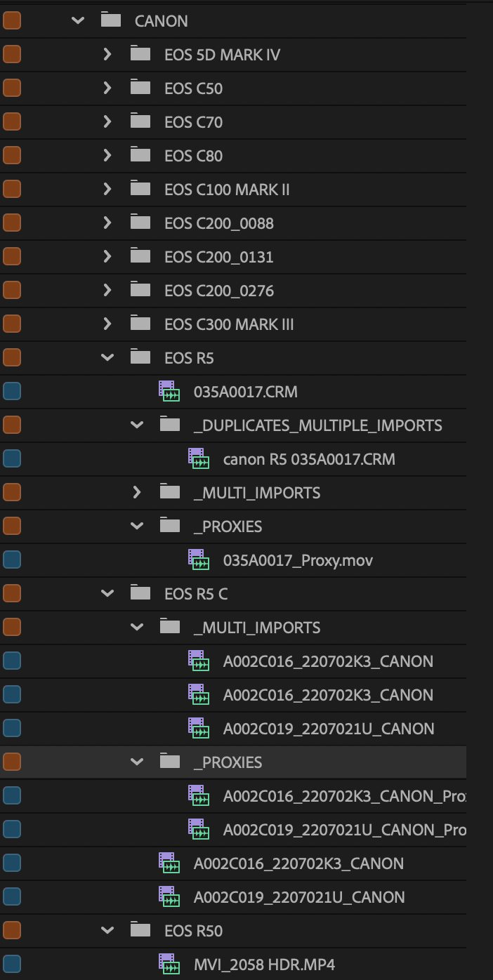
Task: Click the clip icon of canon R5 035A0017.CRM
Action: tap(199, 458)
